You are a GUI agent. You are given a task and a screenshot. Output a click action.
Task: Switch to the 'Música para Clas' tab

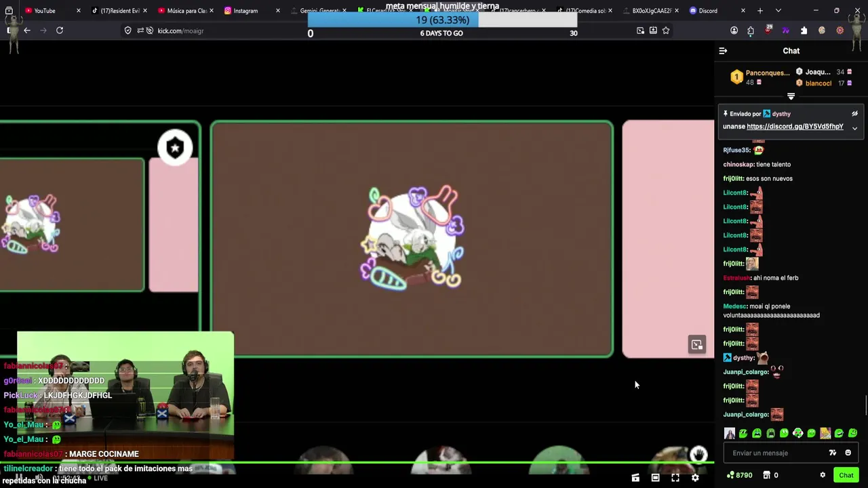point(186,11)
